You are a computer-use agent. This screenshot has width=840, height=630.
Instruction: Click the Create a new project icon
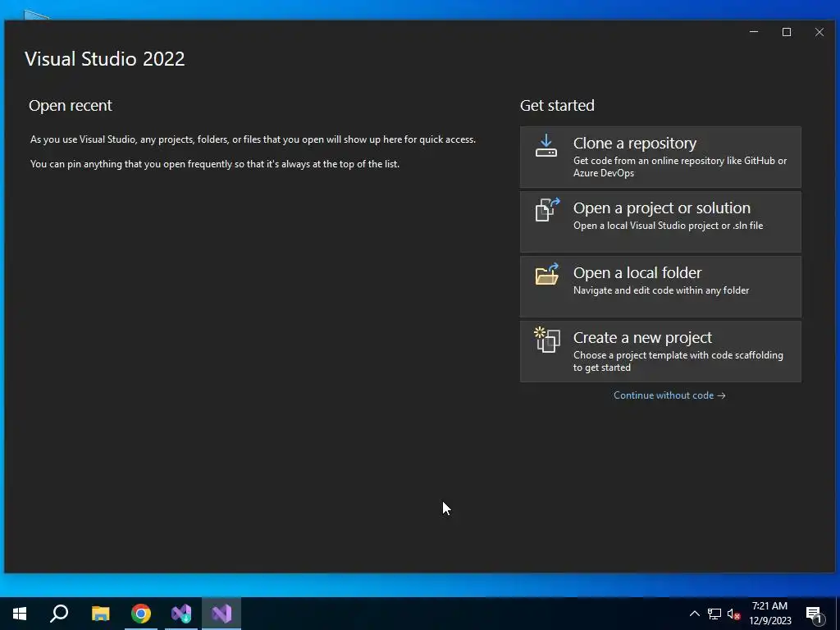pyautogui.click(x=547, y=340)
